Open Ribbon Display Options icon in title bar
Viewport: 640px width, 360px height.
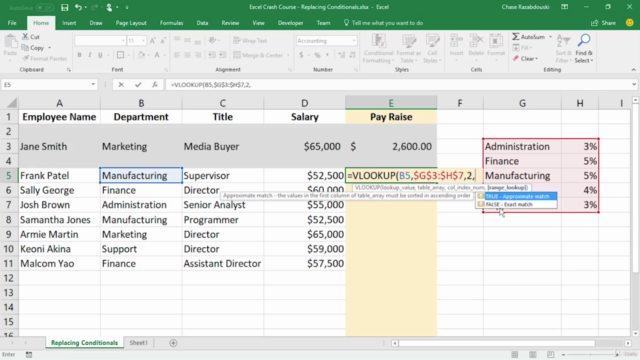click(x=564, y=7)
